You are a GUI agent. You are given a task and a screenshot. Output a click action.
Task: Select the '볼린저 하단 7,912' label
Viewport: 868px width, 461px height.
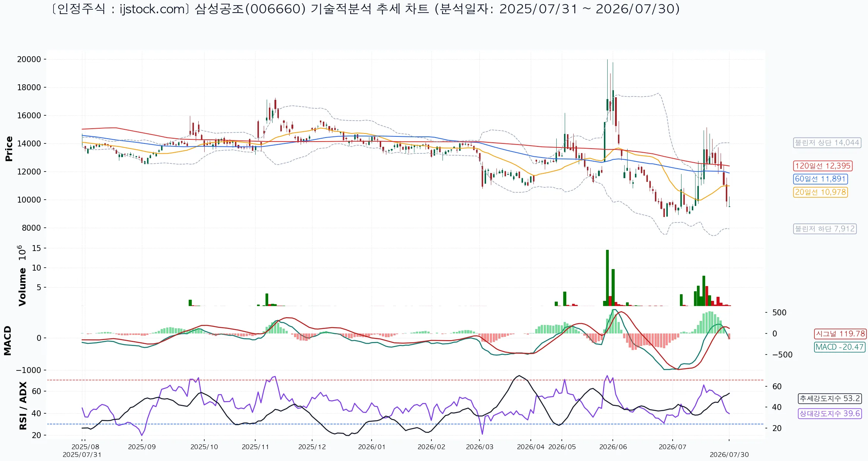tap(825, 229)
